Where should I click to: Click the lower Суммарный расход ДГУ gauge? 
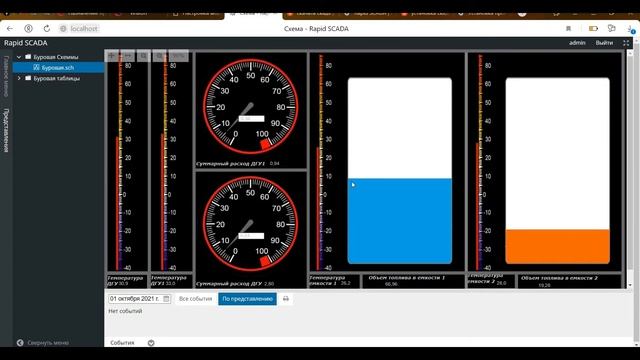250,224
